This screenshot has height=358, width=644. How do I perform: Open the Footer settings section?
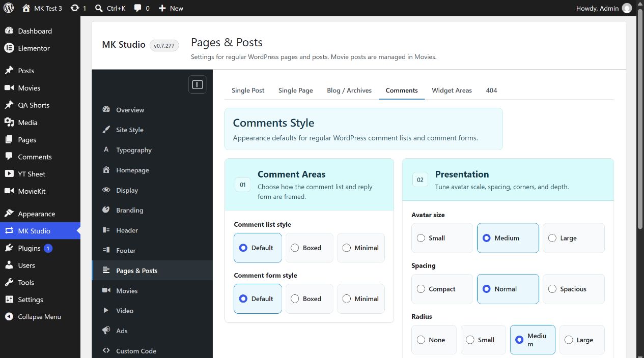tap(152, 250)
